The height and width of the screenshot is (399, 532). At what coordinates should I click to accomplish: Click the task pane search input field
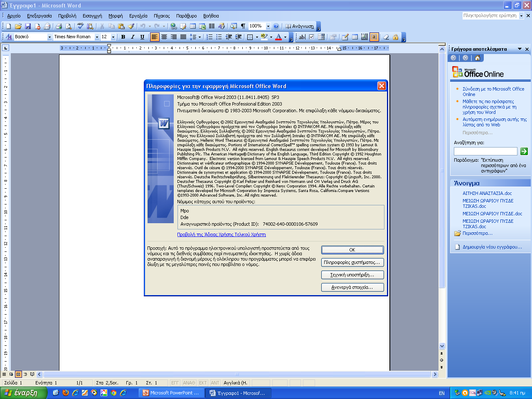[x=485, y=151]
